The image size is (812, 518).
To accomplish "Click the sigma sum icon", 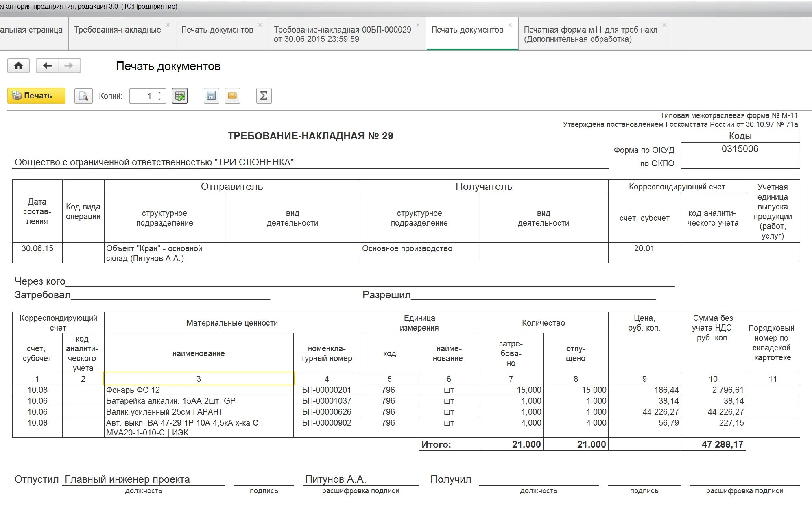I will pos(264,96).
